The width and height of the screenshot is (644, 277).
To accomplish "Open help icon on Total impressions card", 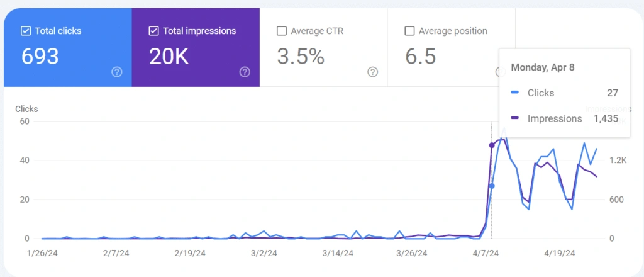I will [x=245, y=72].
